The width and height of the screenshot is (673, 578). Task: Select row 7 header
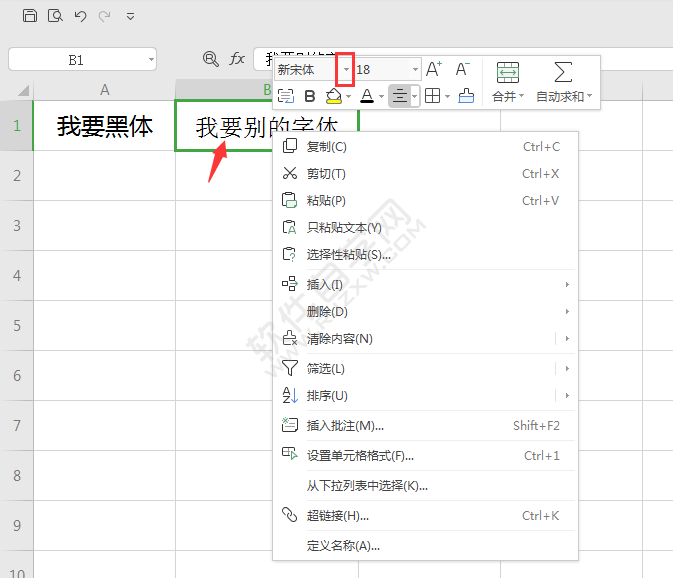tap(17, 426)
